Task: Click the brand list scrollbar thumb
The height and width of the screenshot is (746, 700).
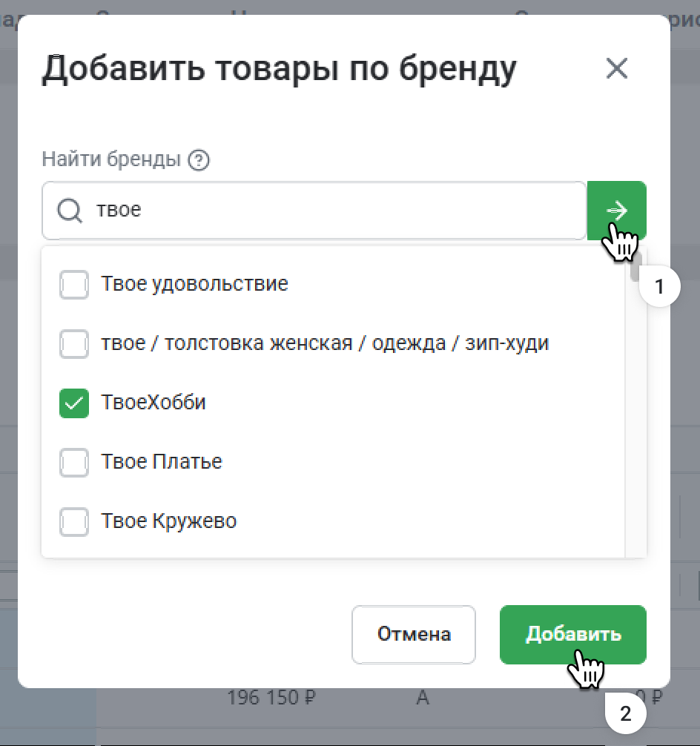Action: click(635, 268)
